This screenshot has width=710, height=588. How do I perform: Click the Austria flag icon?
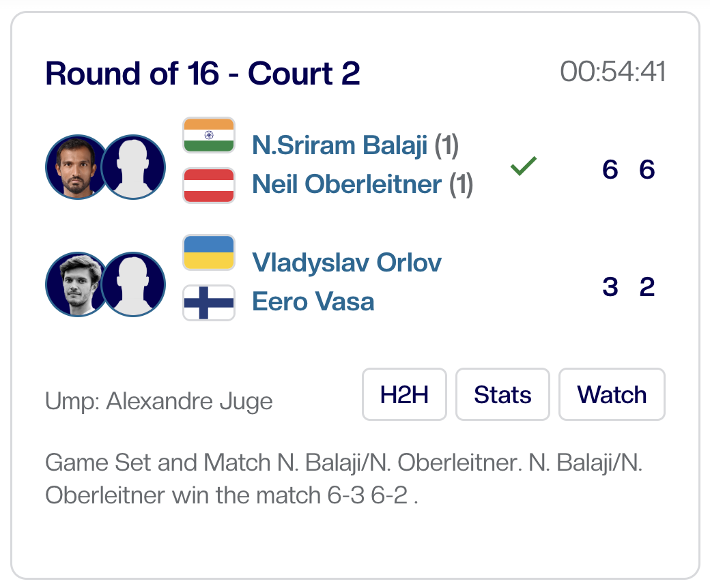209,185
